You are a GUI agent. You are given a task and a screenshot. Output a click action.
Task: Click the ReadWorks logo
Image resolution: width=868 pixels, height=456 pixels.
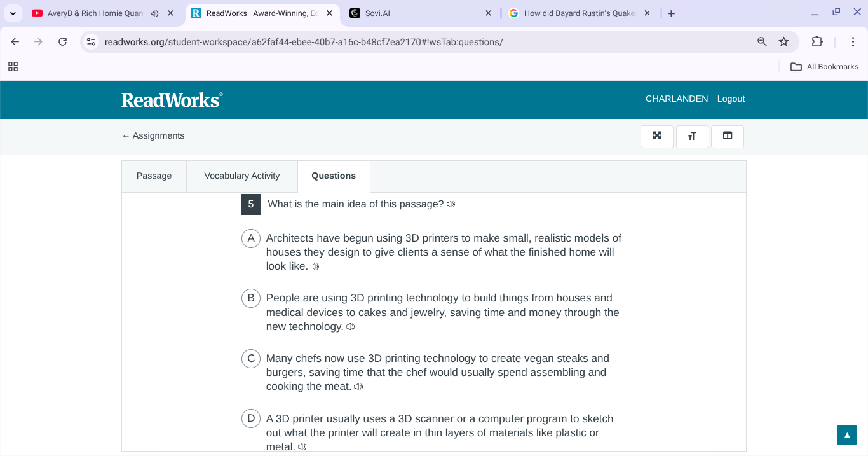pos(172,100)
